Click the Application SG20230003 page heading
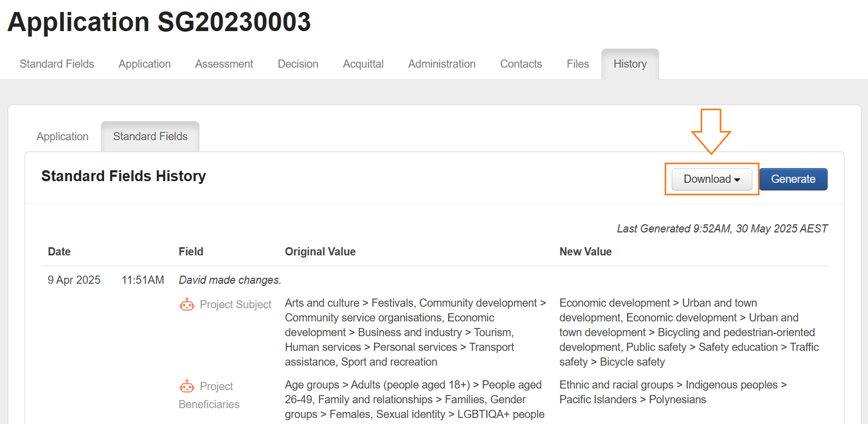 pos(159,22)
